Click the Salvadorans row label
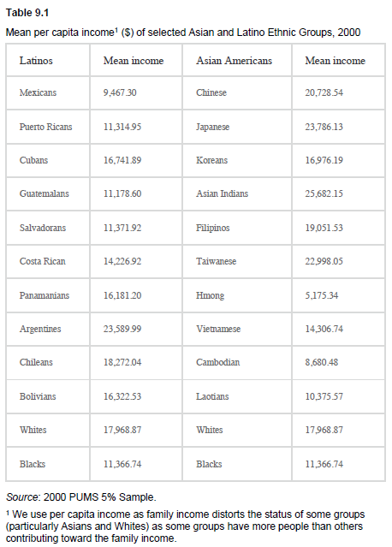 pyautogui.click(x=43, y=228)
